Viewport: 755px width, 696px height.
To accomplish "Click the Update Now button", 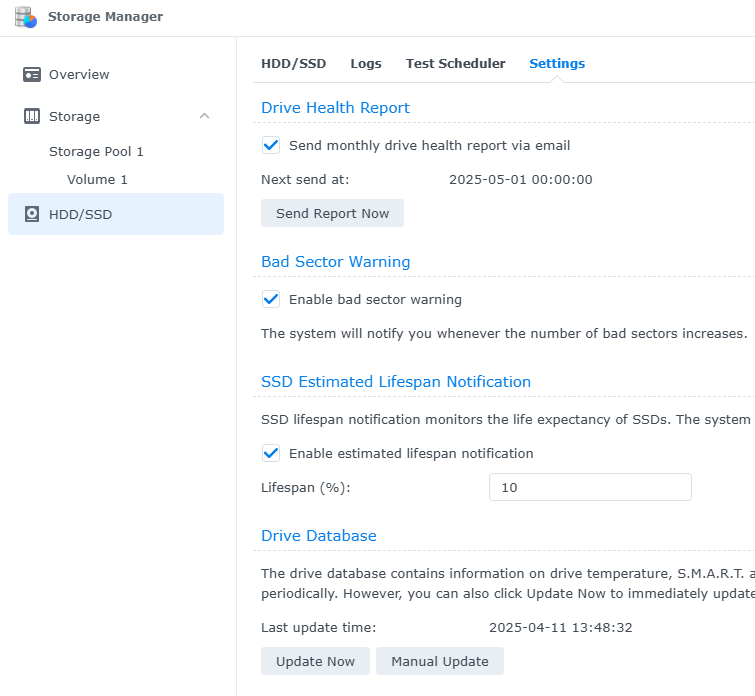I will [315, 661].
